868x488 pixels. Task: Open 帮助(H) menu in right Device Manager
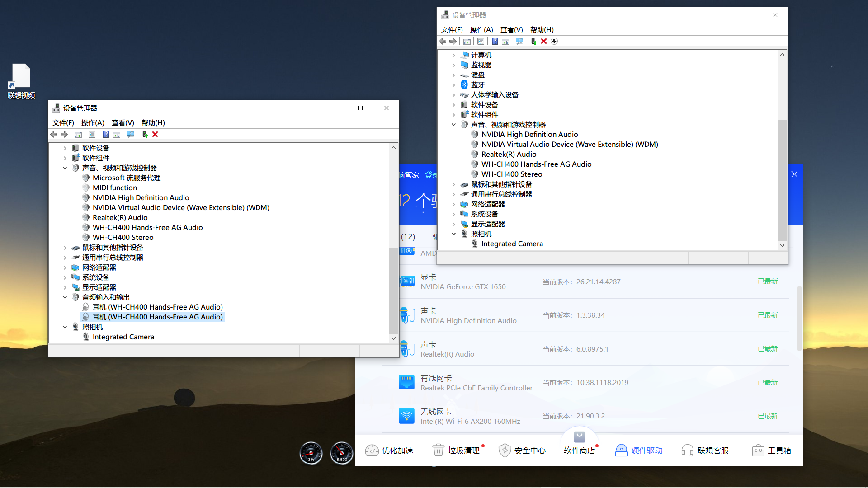tap(542, 30)
